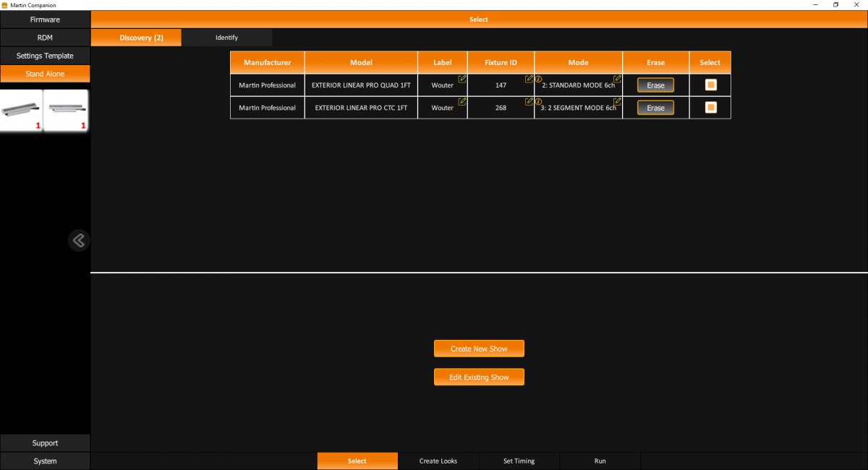The width and height of the screenshot is (868, 470).
Task: Go to the Set Timing step
Action: (x=519, y=461)
